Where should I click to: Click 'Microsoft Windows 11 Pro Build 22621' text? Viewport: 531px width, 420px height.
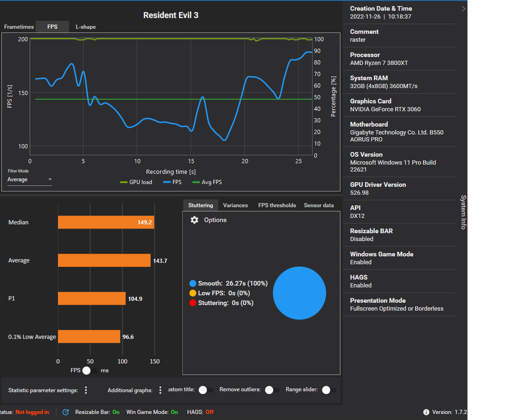click(393, 166)
